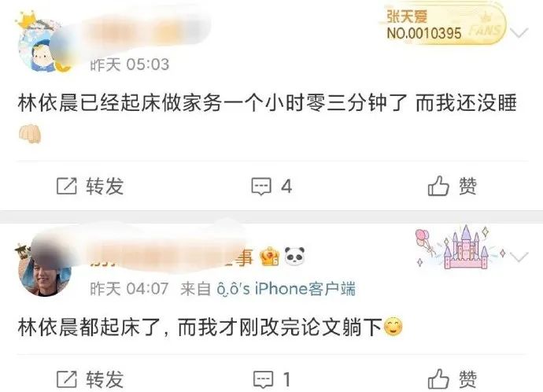
Task: Click the crown membership icon beside username
Action: click(269, 257)
